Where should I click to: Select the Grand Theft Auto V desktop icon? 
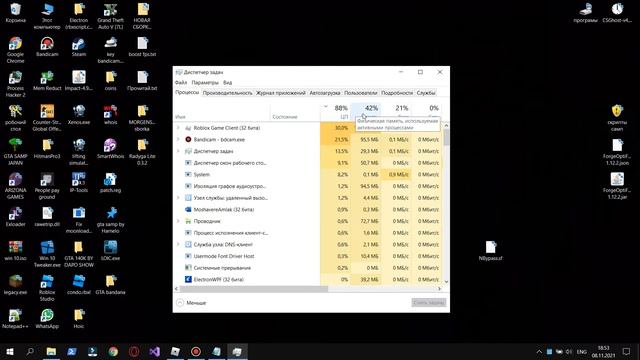click(x=110, y=16)
